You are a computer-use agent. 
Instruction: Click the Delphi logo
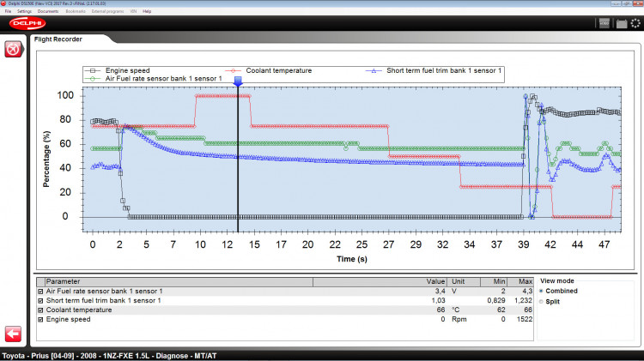tap(30, 24)
